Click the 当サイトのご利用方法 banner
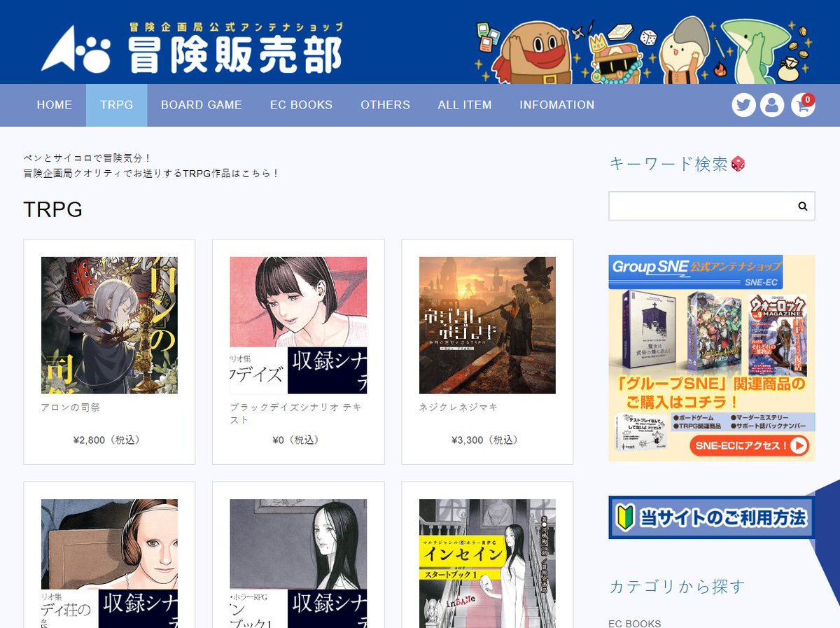 (x=712, y=517)
